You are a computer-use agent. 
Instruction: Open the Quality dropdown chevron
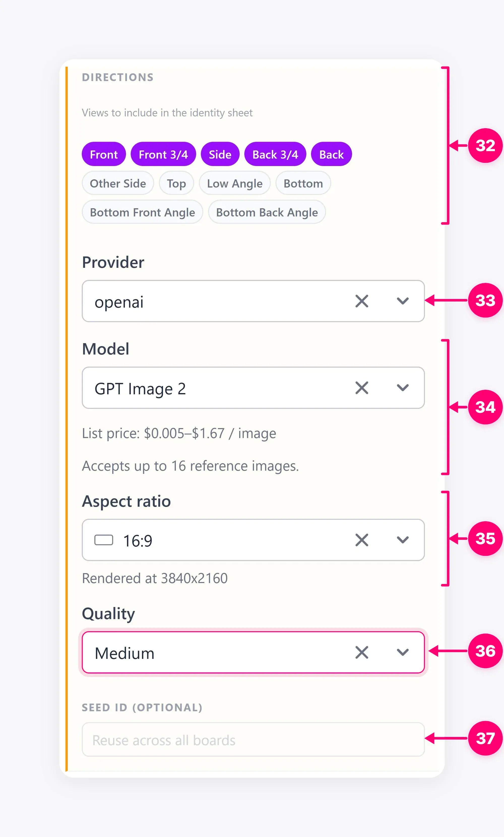[403, 652]
